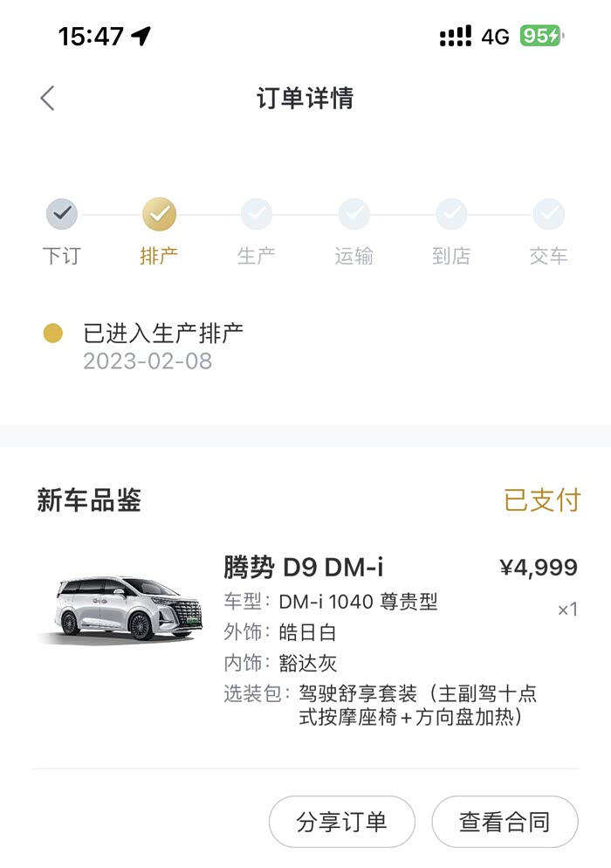Tap the 已支付 payment status text
Viewport: 611px width, 868px height.
tap(541, 500)
